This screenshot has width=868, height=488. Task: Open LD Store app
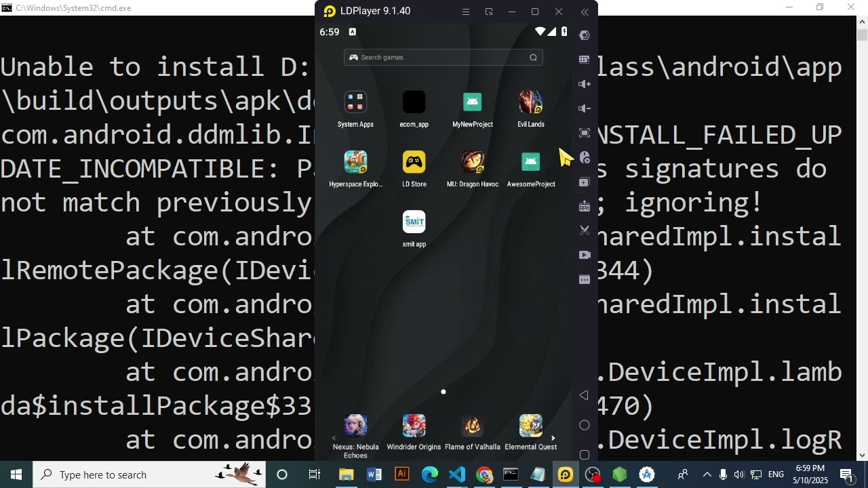(x=414, y=162)
